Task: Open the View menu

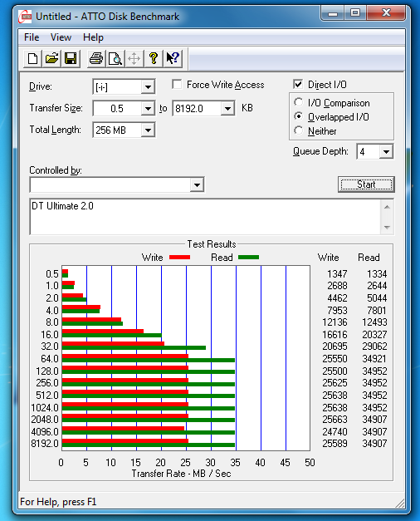Action: coord(61,37)
